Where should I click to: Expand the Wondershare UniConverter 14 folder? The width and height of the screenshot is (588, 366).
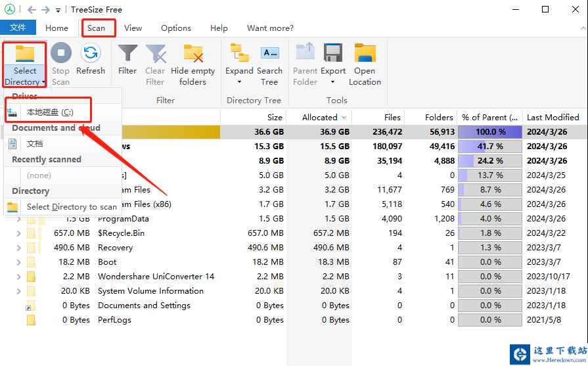point(19,277)
